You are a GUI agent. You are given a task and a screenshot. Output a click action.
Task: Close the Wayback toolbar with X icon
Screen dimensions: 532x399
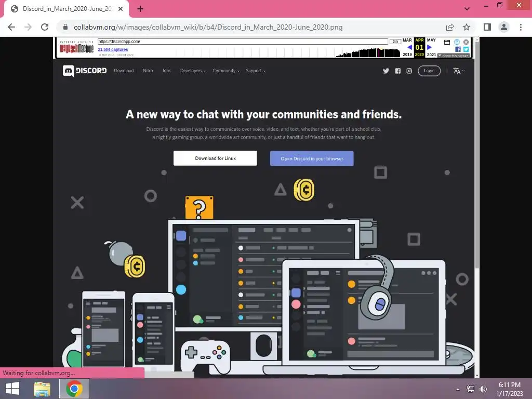pos(466,42)
